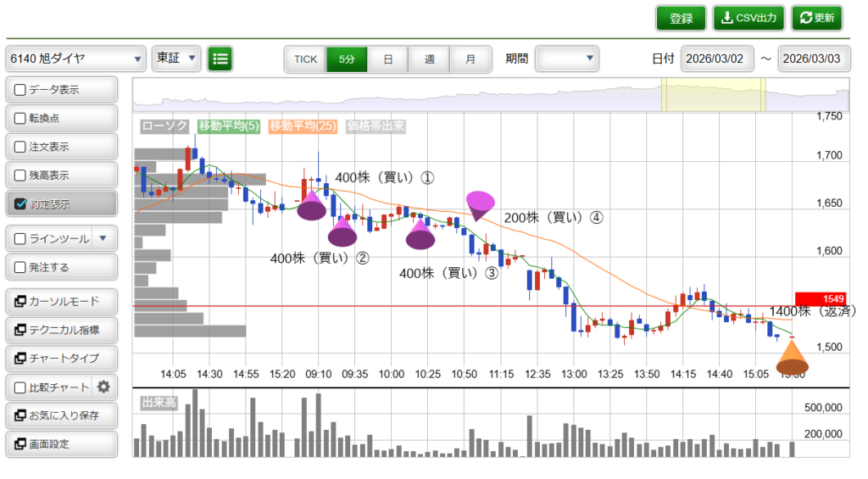Open the 東証 market dropdown
The width and height of the screenshot is (868, 479).
(176, 58)
